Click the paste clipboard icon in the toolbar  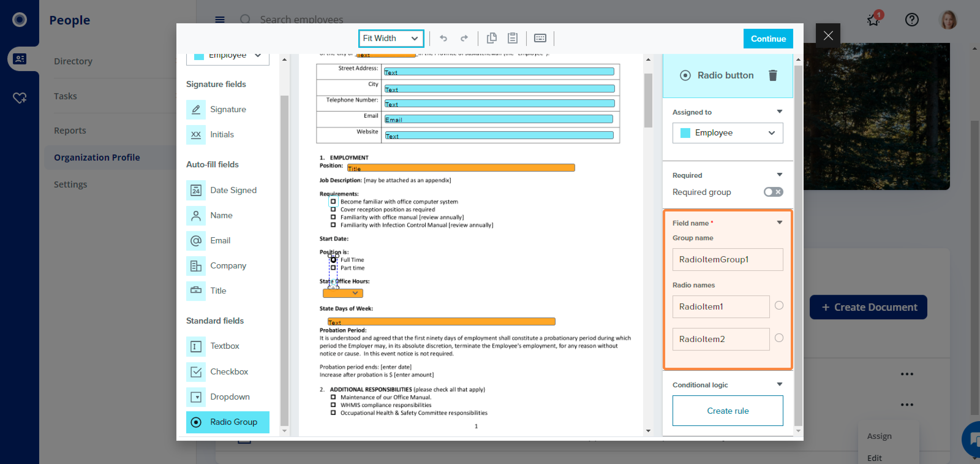pyautogui.click(x=512, y=38)
